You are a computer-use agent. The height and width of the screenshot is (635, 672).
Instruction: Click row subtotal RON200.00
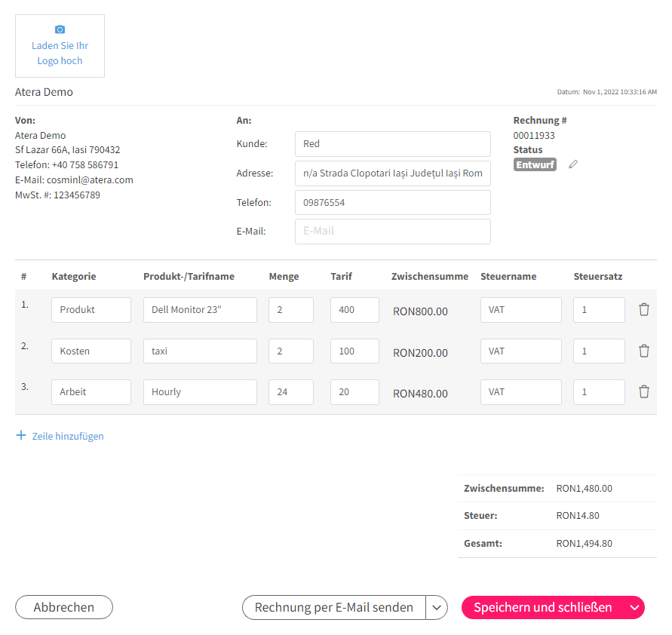420,353
